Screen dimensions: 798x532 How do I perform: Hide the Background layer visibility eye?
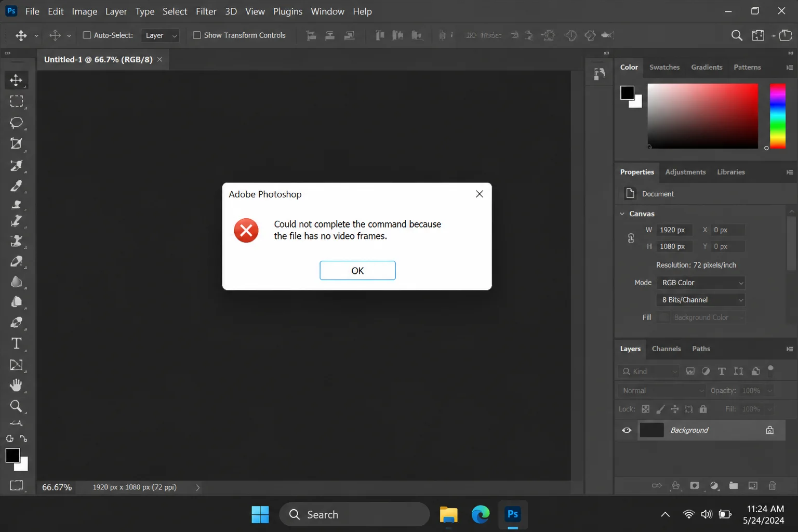pos(627,430)
